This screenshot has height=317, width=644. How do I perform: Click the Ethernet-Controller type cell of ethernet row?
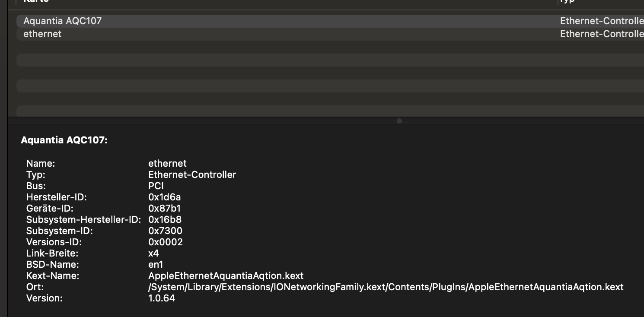coord(601,34)
